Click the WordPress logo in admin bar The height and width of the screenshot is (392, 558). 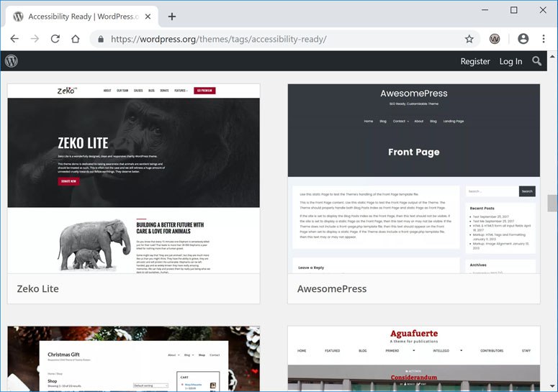(x=12, y=61)
